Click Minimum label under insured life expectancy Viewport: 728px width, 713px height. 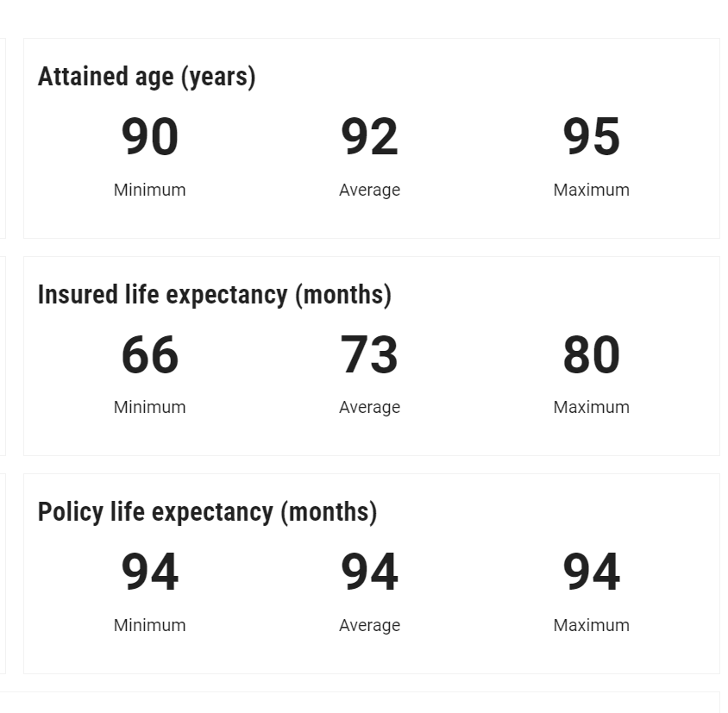click(150, 407)
